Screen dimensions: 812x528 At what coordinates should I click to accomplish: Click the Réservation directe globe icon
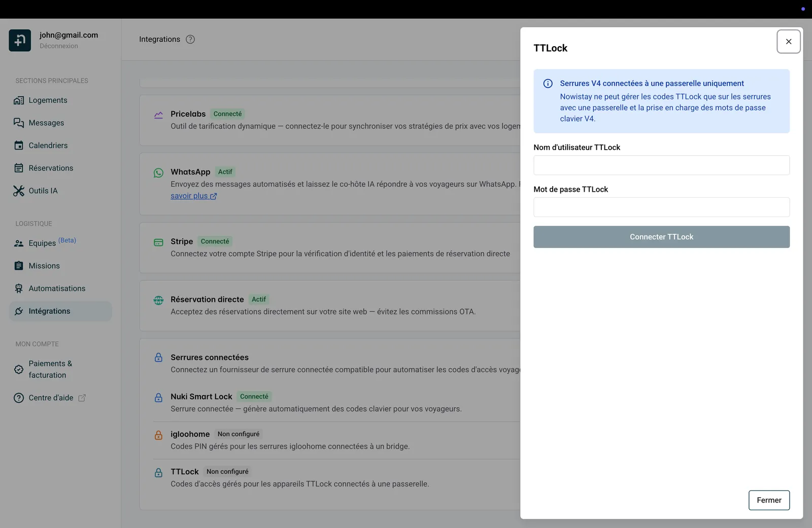158,300
